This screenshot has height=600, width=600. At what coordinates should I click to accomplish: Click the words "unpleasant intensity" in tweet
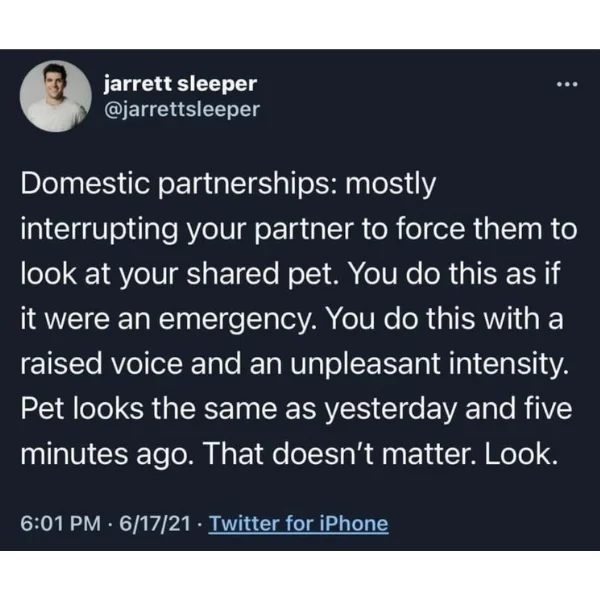[x=429, y=364]
